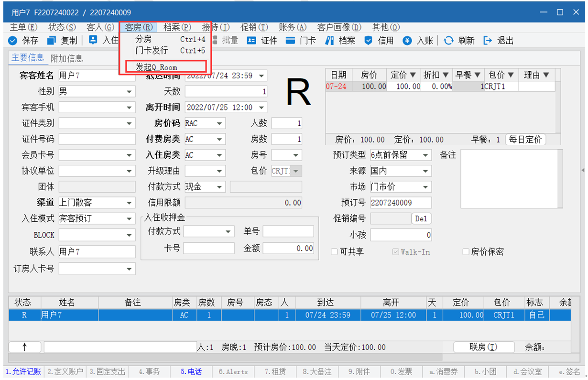Click the 复制 copy toolbar icon
This screenshot has height=380, width=588.
point(52,41)
